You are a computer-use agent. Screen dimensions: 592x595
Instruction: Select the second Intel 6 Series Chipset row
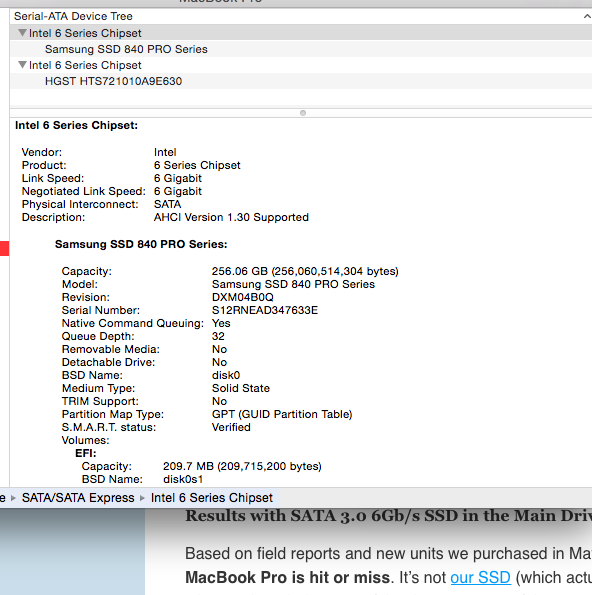point(301,65)
